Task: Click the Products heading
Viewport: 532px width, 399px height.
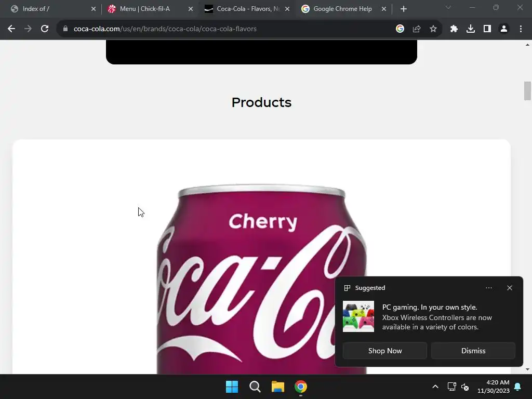Action: (261, 102)
